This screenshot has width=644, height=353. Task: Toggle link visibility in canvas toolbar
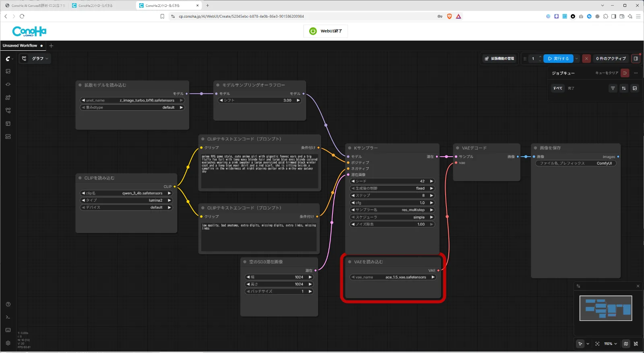point(636,344)
